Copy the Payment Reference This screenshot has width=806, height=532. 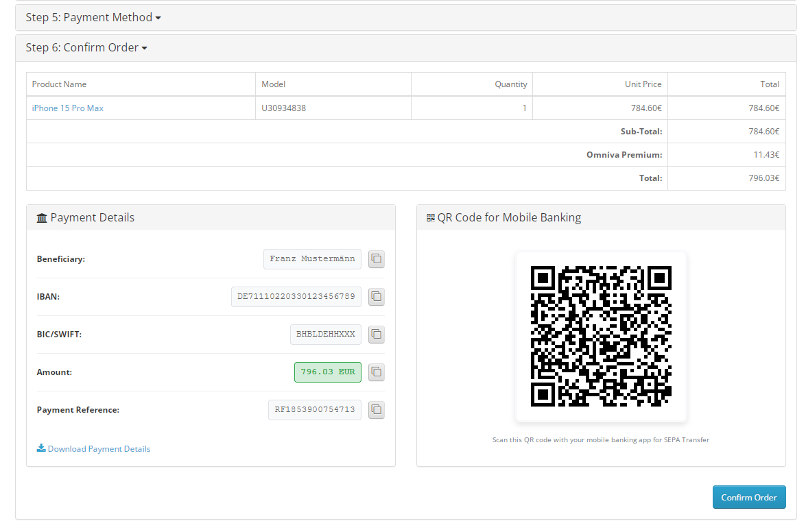(x=377, y=410)
